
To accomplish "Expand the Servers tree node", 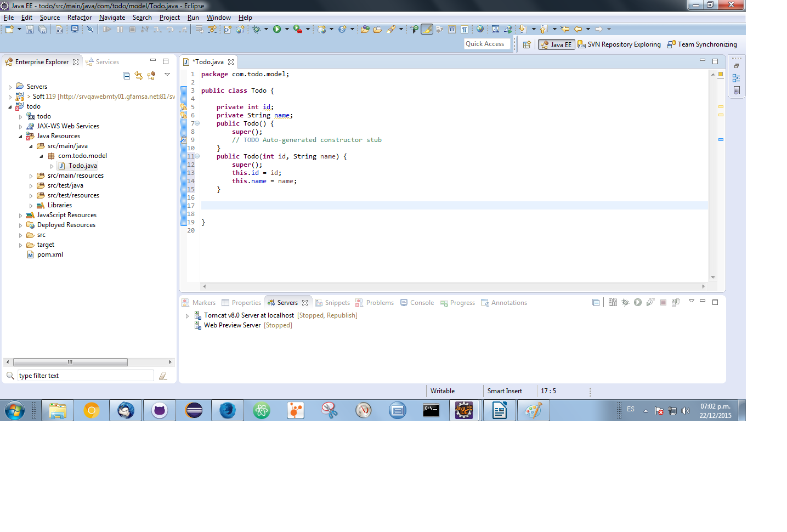I will tap(10, 87).
